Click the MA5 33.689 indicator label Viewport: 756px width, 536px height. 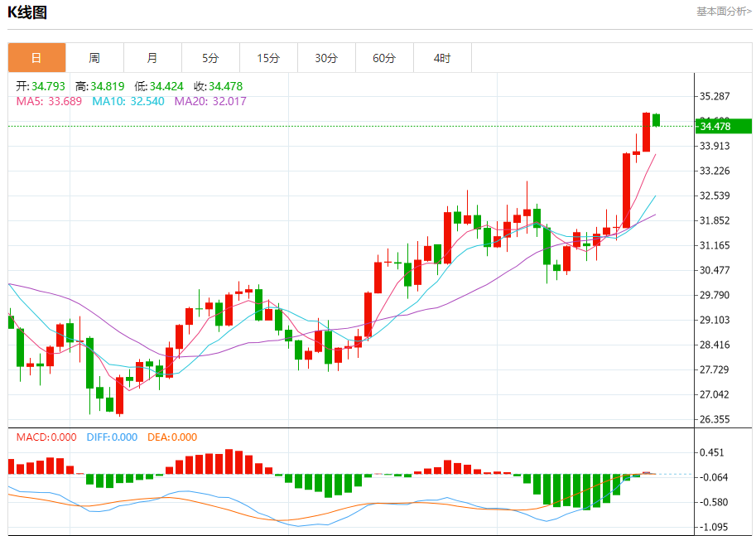tap(49, 101)
